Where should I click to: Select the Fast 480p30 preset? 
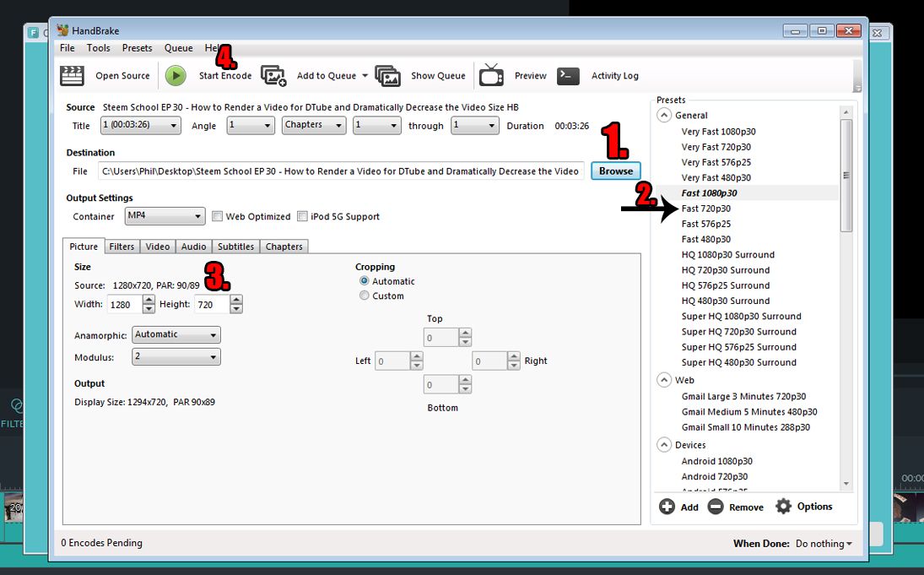(706, 239)
